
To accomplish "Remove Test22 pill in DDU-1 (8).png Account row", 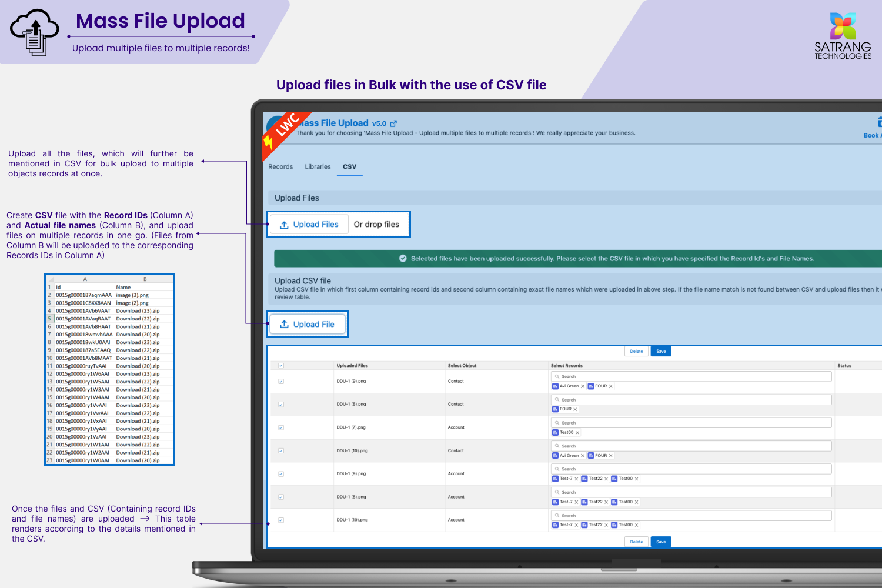I will [x=606, y=502].
